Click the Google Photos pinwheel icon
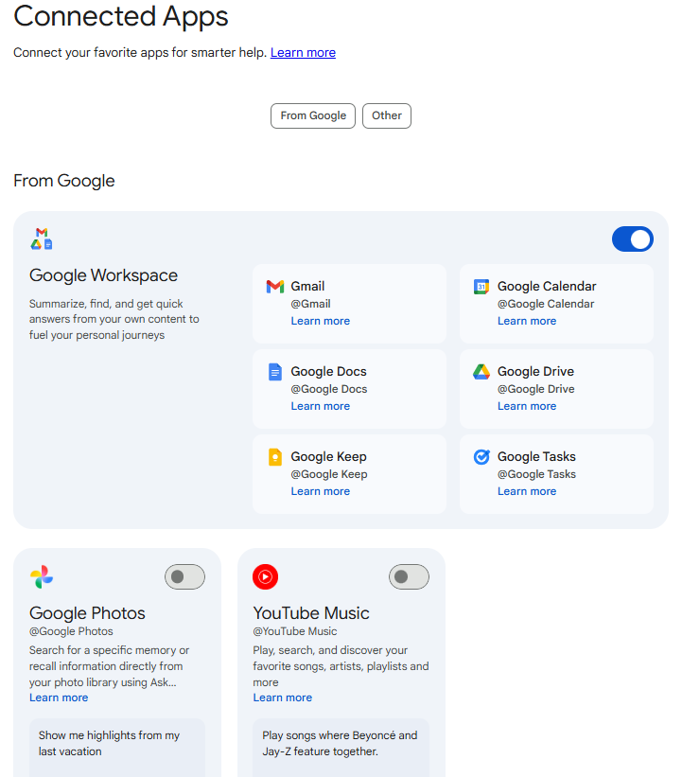The image size is (700, 777). [x=42, y=576]
